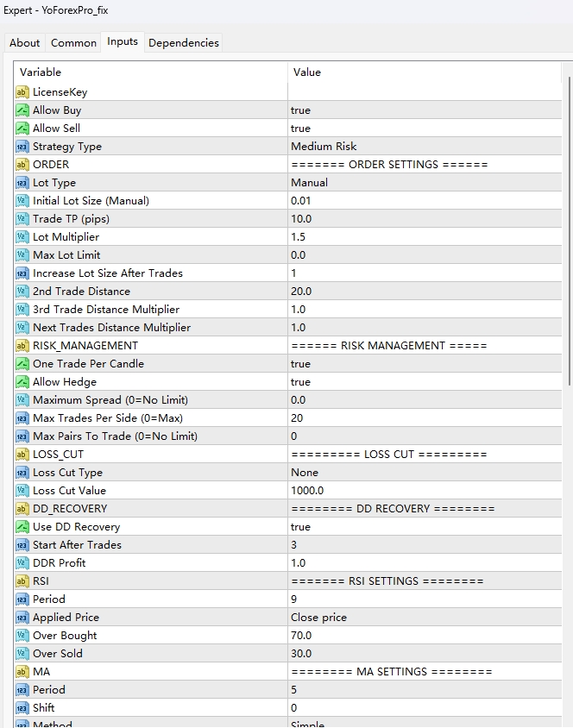Edit Max Trades Per Side value 20

(425, 417)
